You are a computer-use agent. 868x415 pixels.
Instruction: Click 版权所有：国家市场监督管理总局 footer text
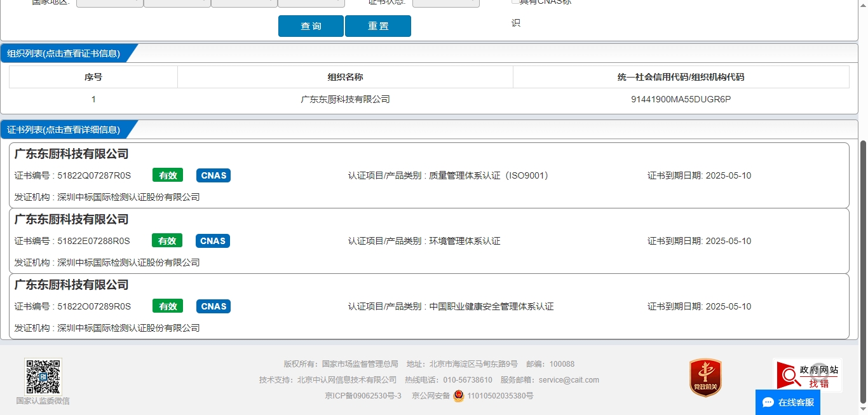tap(341, 364)
